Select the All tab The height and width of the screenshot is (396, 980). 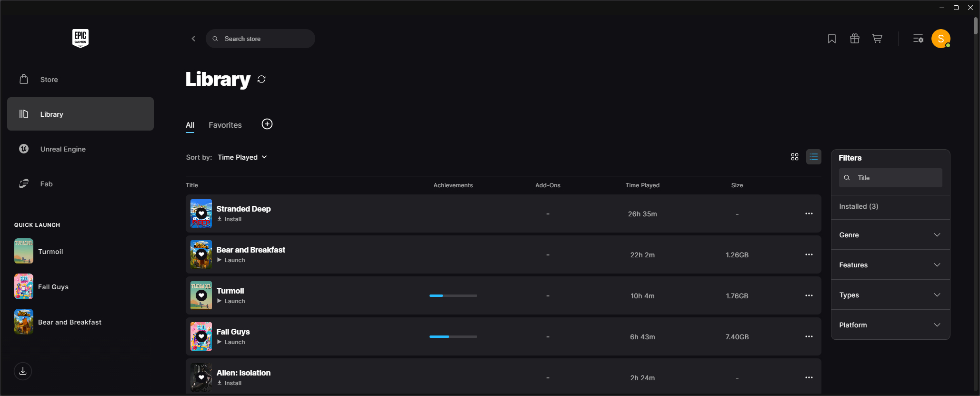pos(190,125)
